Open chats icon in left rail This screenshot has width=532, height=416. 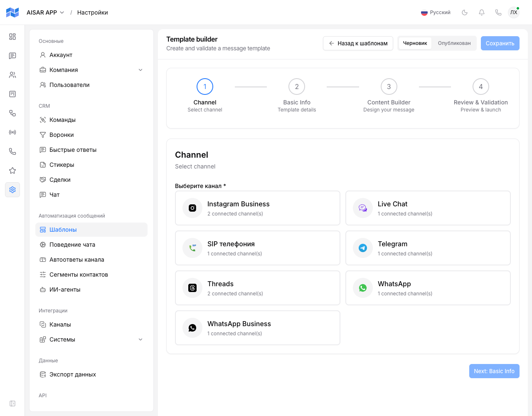[12, 56]
